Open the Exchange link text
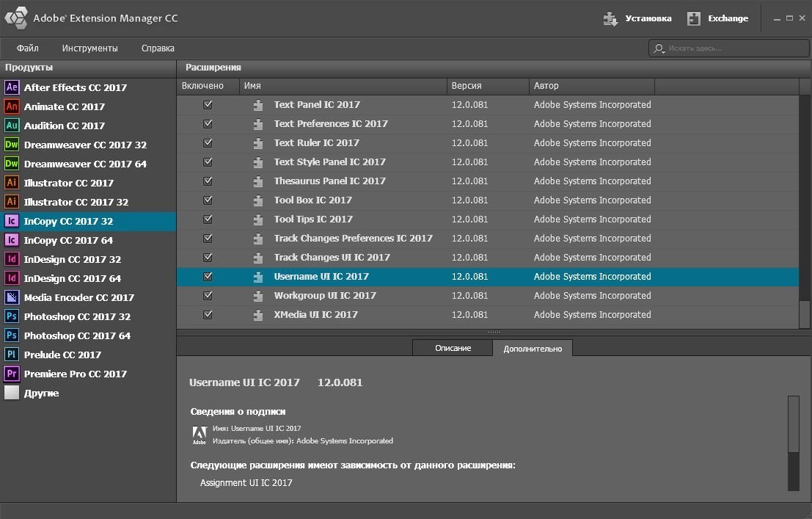Screen dimensions: 812x519 pyautogui.click(x=728, y=18)
